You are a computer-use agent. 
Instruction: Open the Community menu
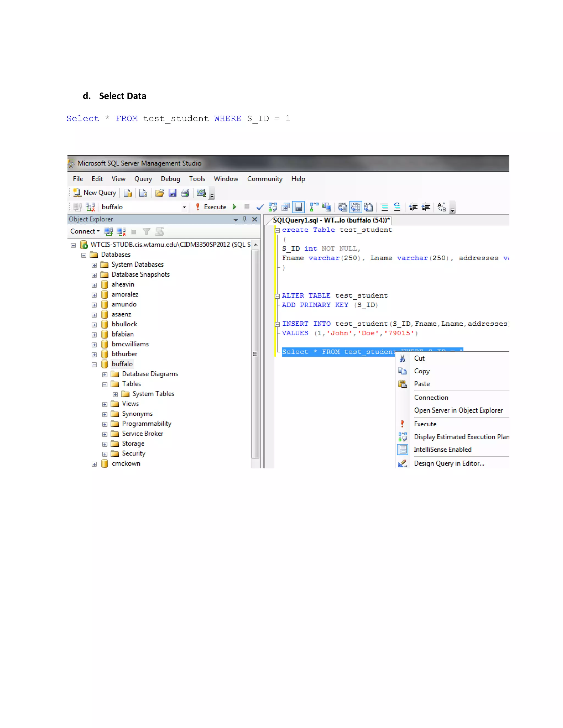[x=265, y=179]
